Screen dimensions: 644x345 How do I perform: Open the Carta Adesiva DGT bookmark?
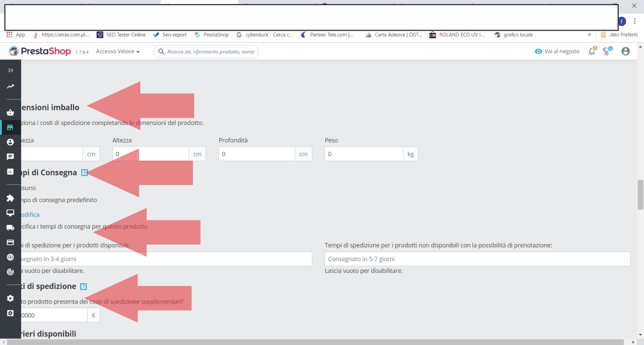394,35
